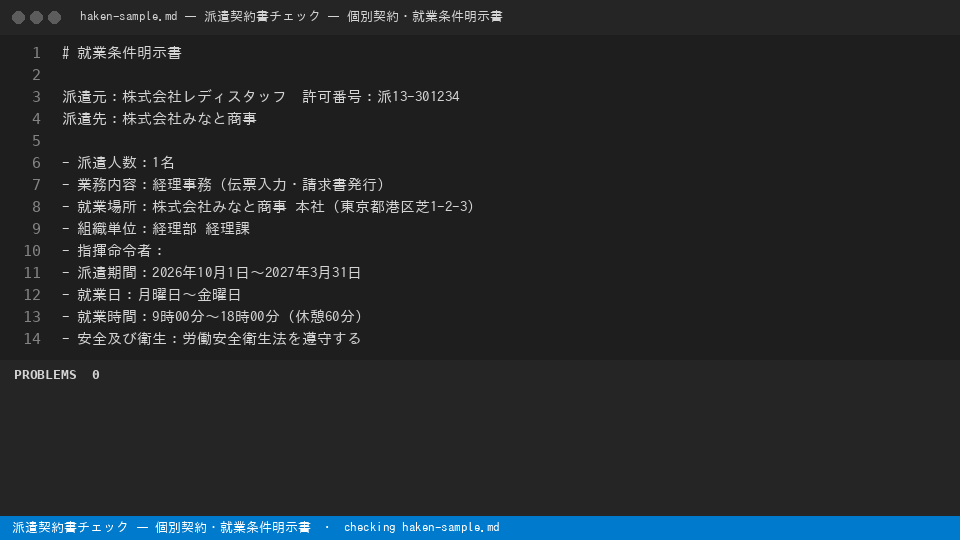Click the 就業日：月曜日～金曜日 line
960x540 pixels.
152,295
